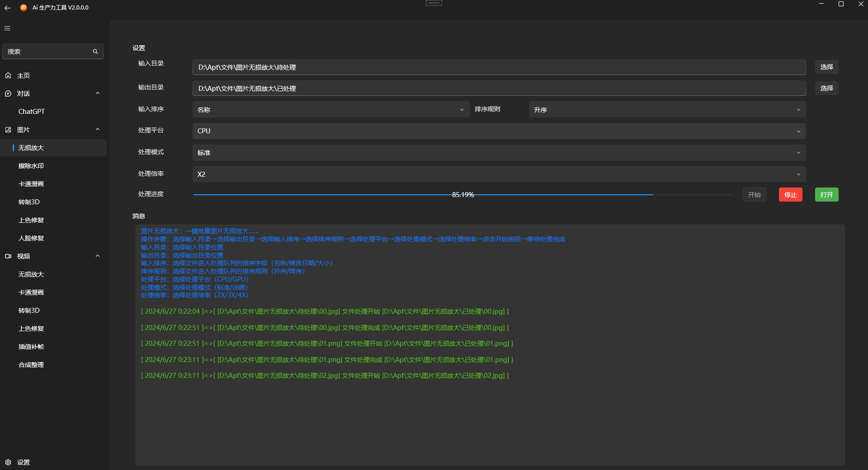Click 选择 button for 输出目录
The height and width of the screenshot is (470, 868).
[826, 88]
